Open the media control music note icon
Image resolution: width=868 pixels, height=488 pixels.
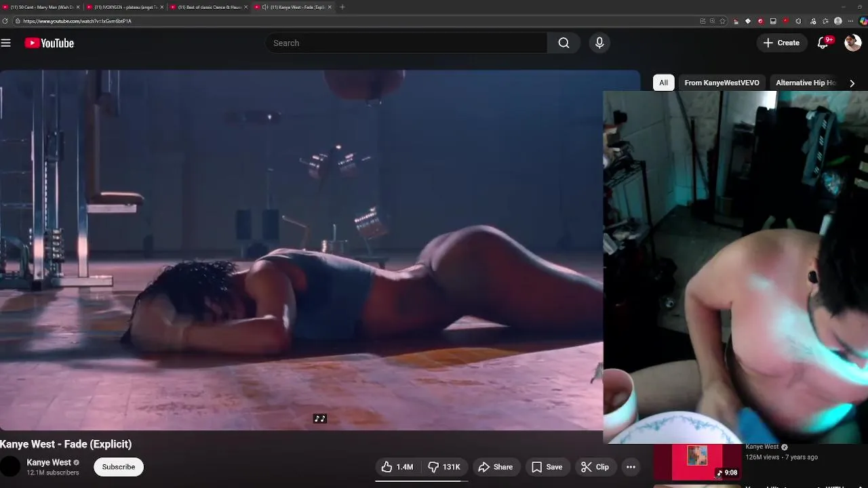coord(813,21)
